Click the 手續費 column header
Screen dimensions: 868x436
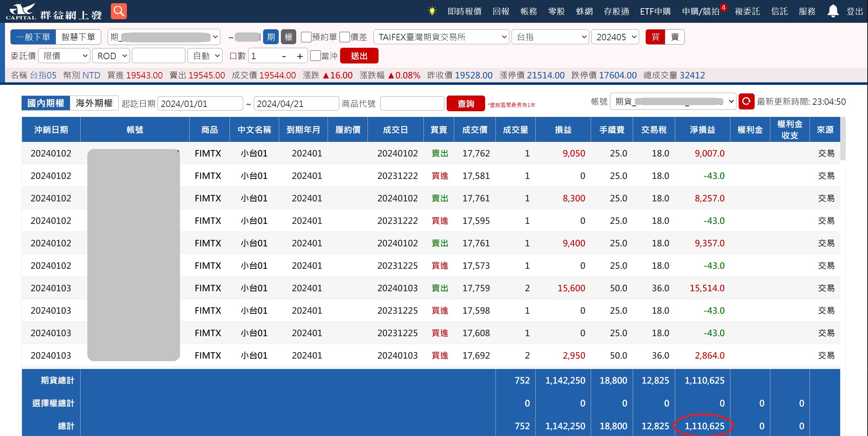612,130
